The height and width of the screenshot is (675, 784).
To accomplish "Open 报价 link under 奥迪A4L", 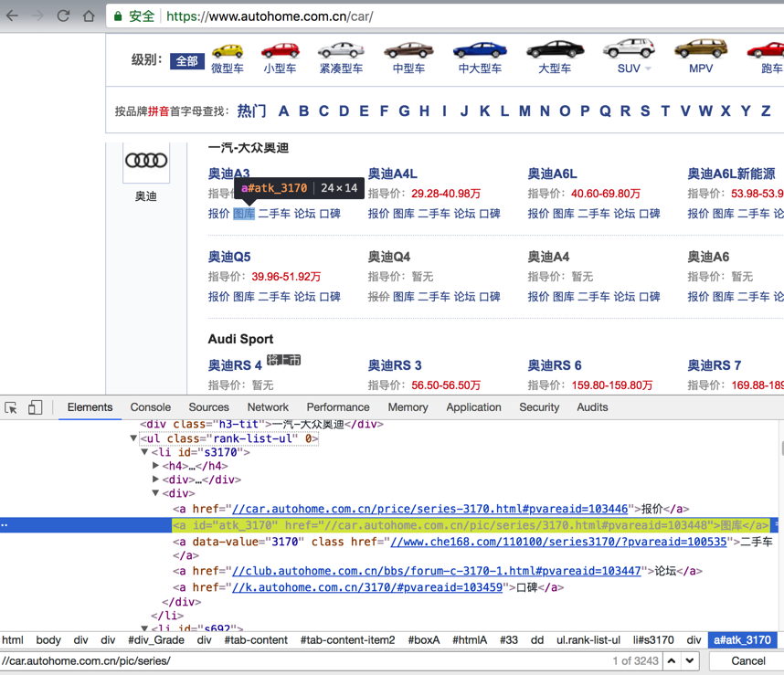I will [x=379, y=214].
